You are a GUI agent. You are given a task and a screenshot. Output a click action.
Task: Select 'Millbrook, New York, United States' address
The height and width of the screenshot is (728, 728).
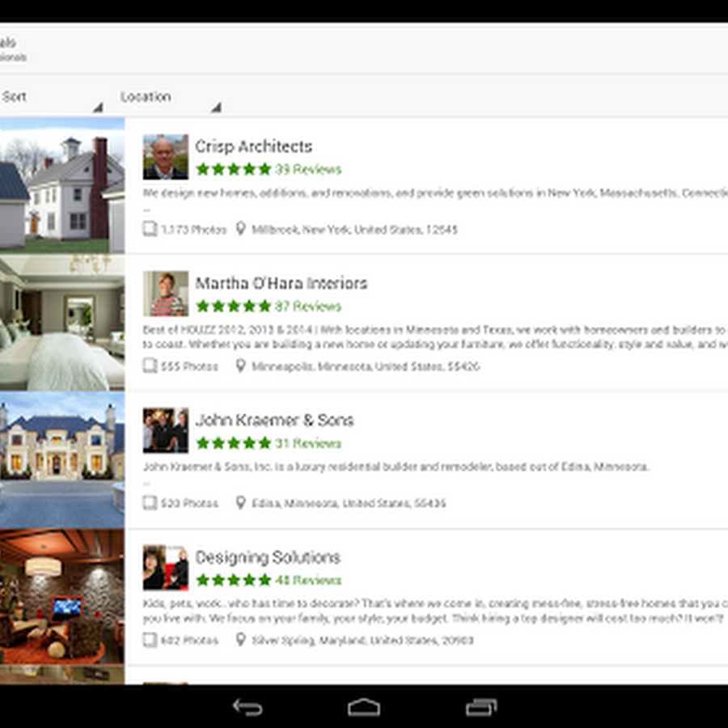coord(355,230)
